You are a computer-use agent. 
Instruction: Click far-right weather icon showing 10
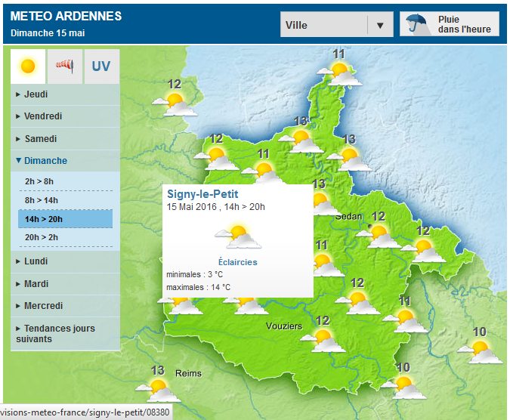pyautogui.click(x=480, y=349)
